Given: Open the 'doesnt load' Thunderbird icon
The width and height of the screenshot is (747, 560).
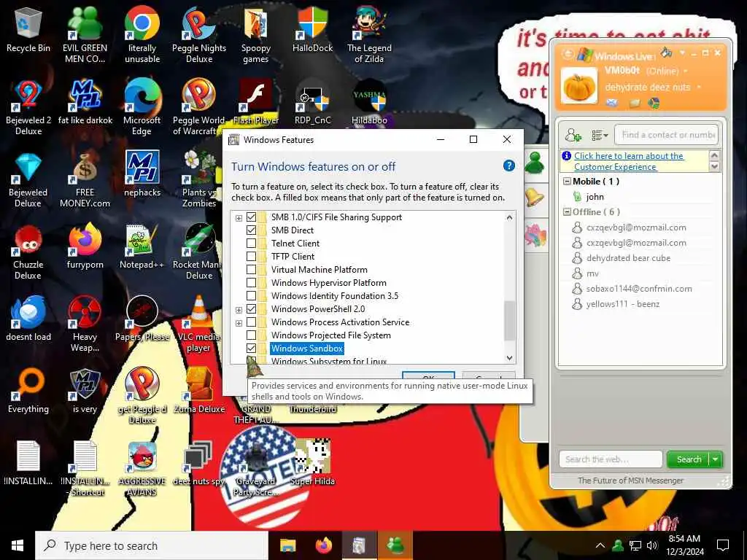Looking at the screenshot, I should click(x=28, y=318).
